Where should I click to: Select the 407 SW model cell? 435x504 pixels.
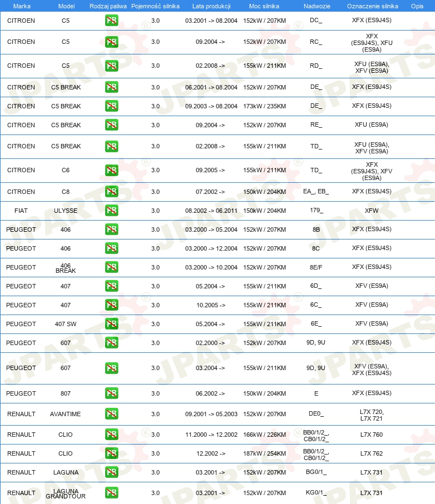(66, 324)
